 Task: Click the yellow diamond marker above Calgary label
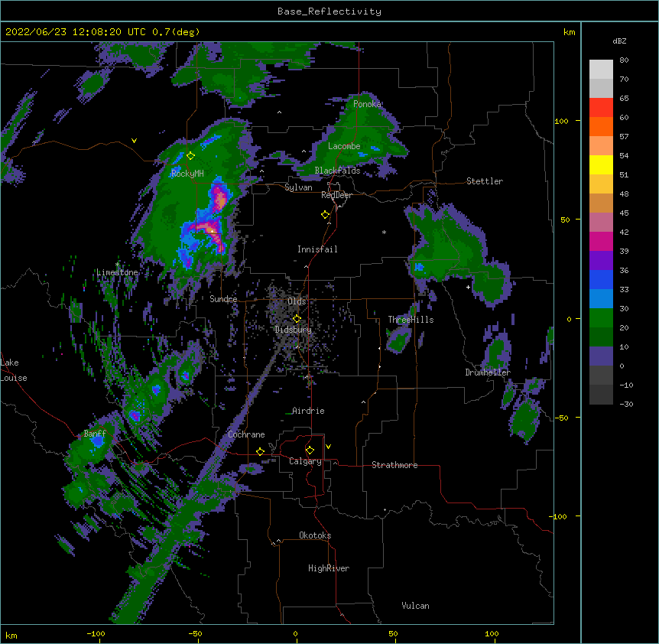coord(310,450)
